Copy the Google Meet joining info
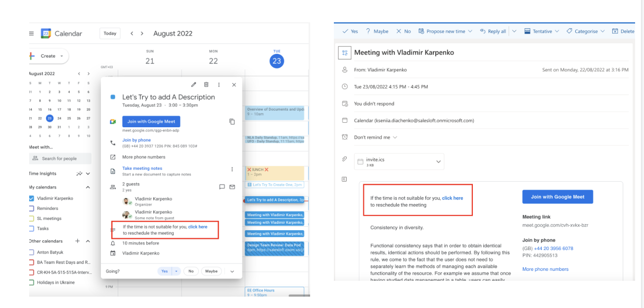 coord(232,121)
